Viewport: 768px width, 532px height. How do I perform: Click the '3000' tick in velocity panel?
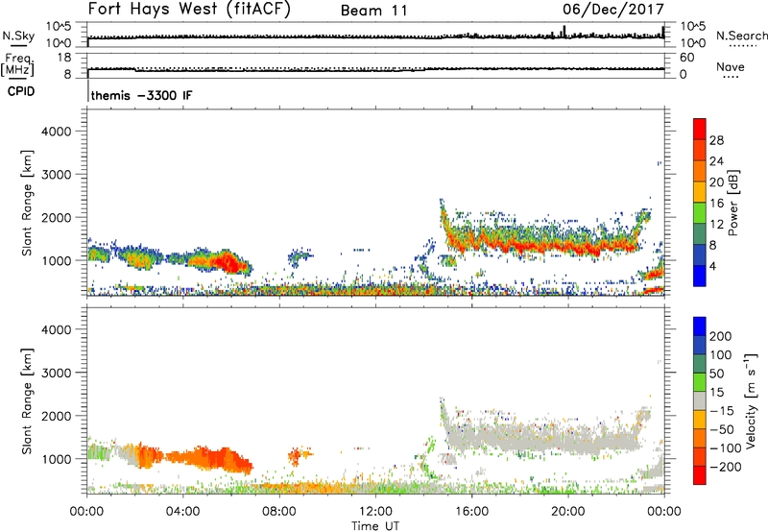[x=57, y=373]
